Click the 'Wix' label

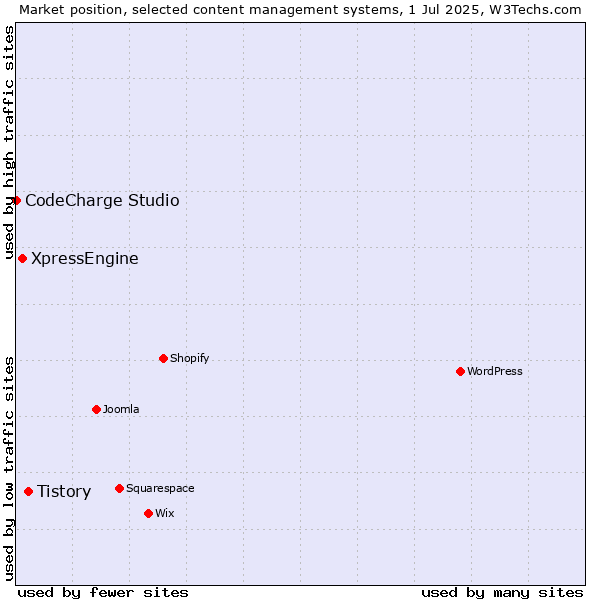(x=165, y=513)
